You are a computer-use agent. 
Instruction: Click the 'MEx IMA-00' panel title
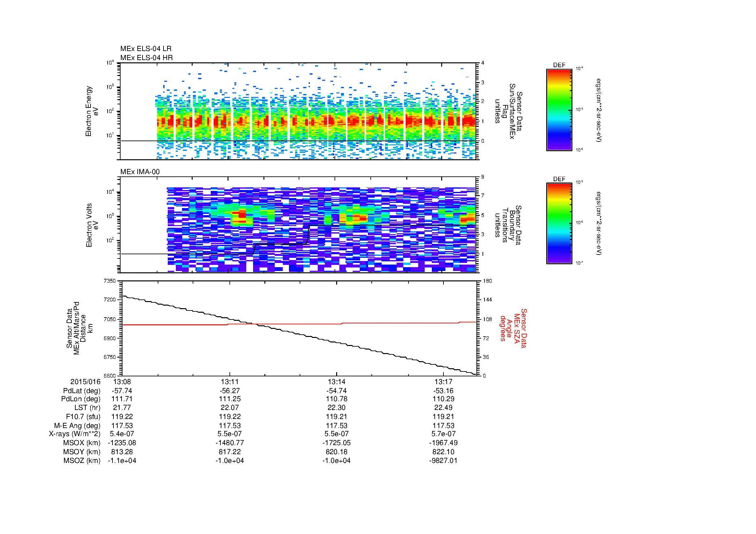(140, 172)
